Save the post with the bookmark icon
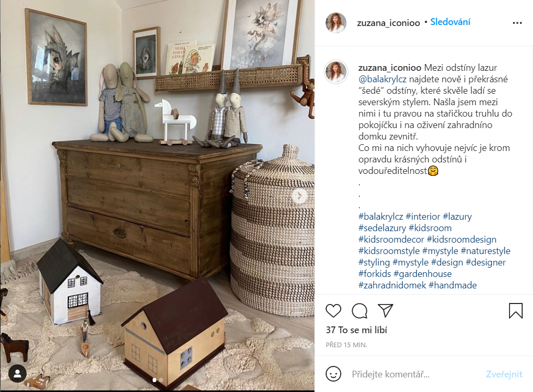The width and height of the screenshot is (533, 392). (515, 310)
